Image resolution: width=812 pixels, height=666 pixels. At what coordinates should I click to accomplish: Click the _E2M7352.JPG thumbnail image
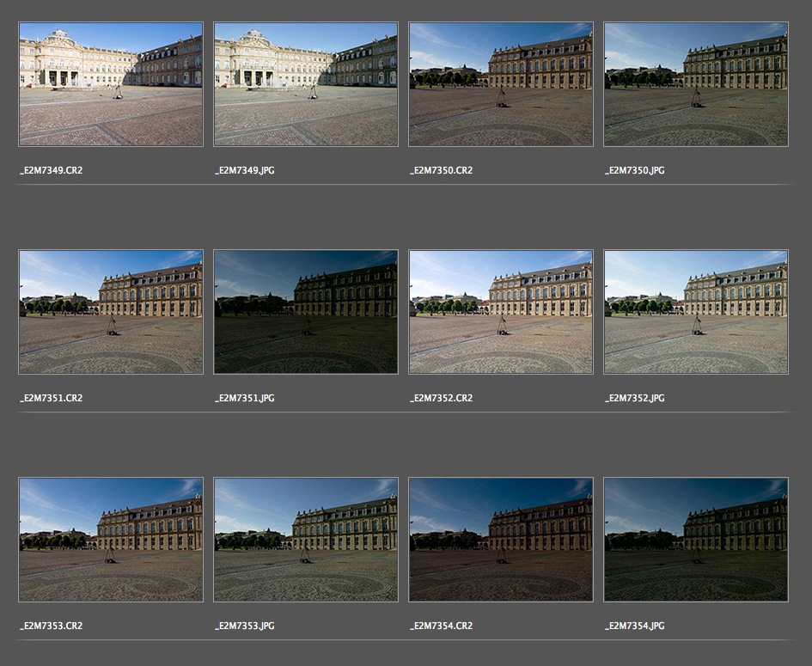[696, 312]
